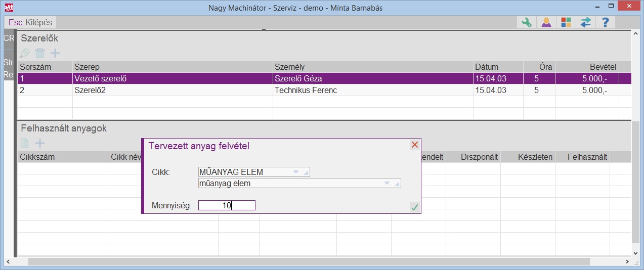Image resolution: width=644 pixels, height=270 pixels.
Task: Click the Technikus Ferenc cell
Action: [373, 90]
